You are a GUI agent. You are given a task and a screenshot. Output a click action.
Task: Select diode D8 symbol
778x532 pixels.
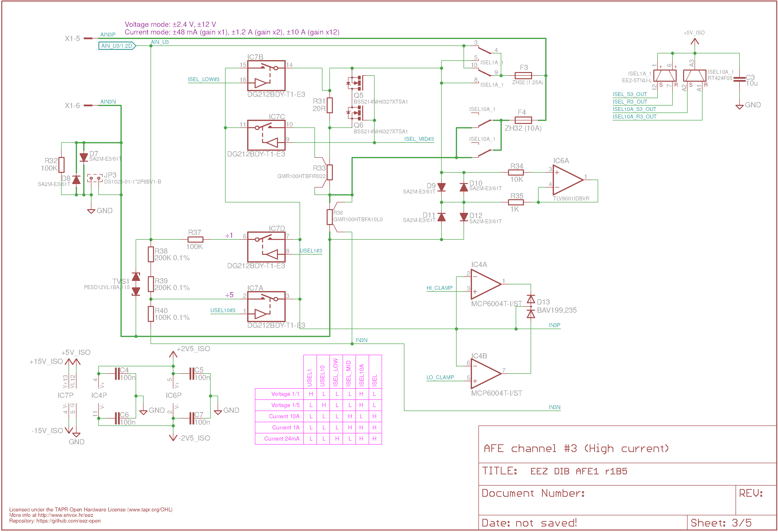[76, 180]
